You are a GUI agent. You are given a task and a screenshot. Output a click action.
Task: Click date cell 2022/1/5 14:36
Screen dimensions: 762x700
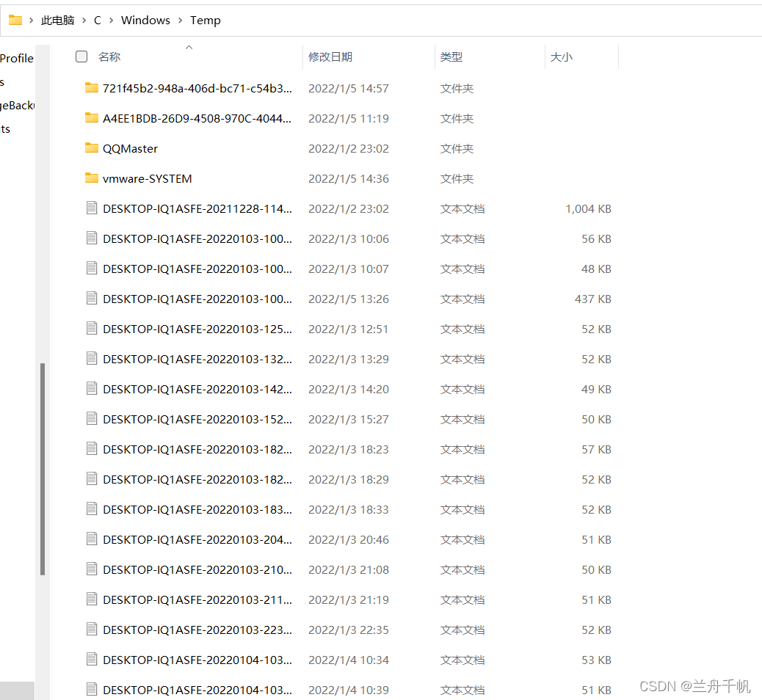tap(349, 179)
